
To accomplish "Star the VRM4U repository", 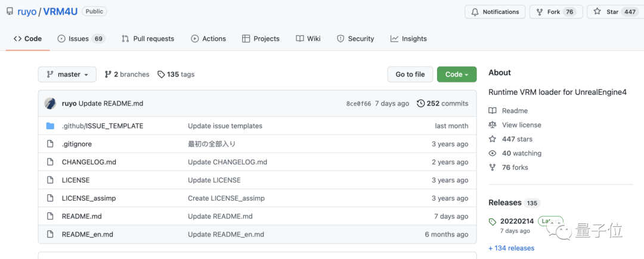I will 613,12.
